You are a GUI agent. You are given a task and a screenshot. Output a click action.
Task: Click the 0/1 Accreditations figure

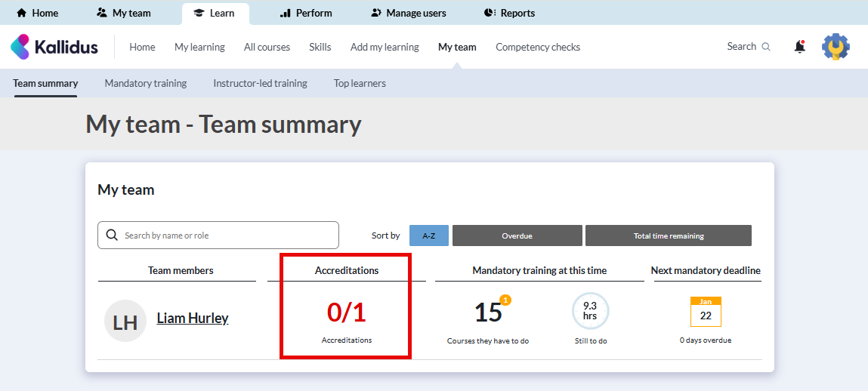pyautogui.click(x=346, y=312)
